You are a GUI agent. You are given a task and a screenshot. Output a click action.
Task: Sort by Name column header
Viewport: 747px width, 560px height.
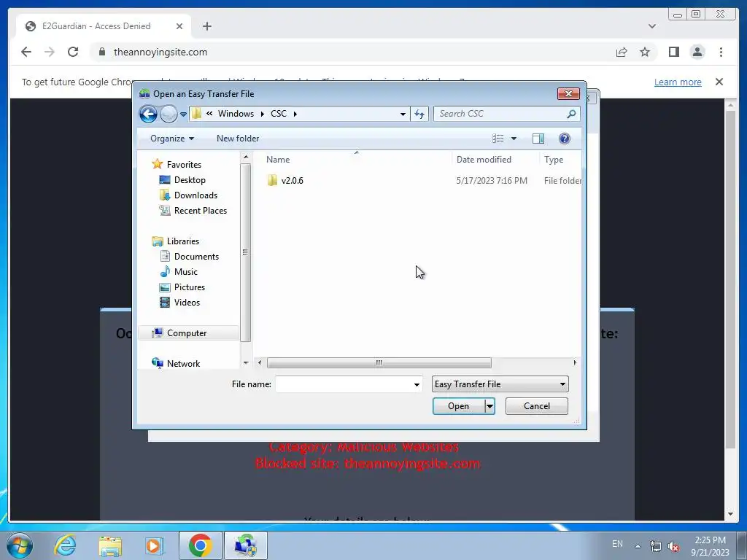tap(278, 160)
